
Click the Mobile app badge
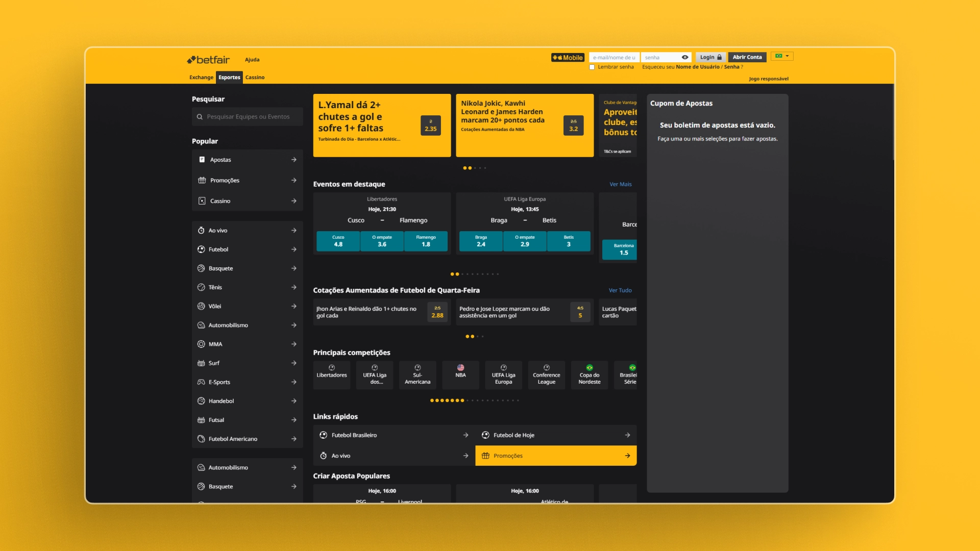point(568,58)
